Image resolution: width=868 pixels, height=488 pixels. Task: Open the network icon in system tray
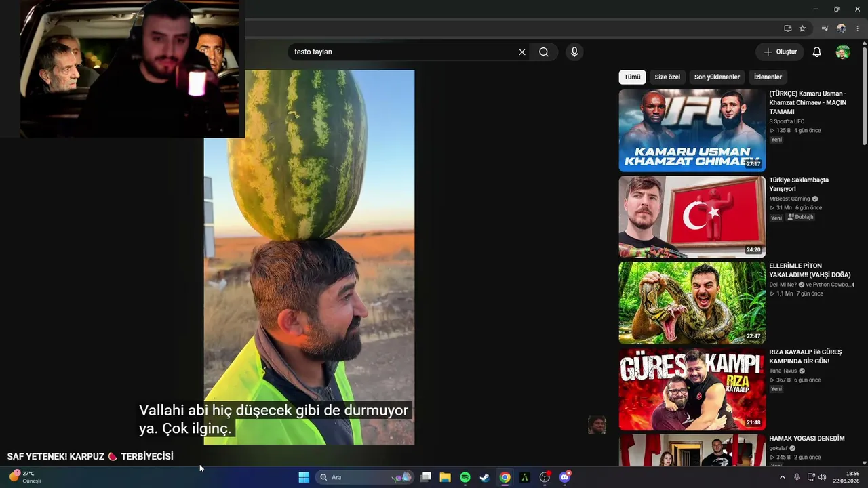(811, 477)
